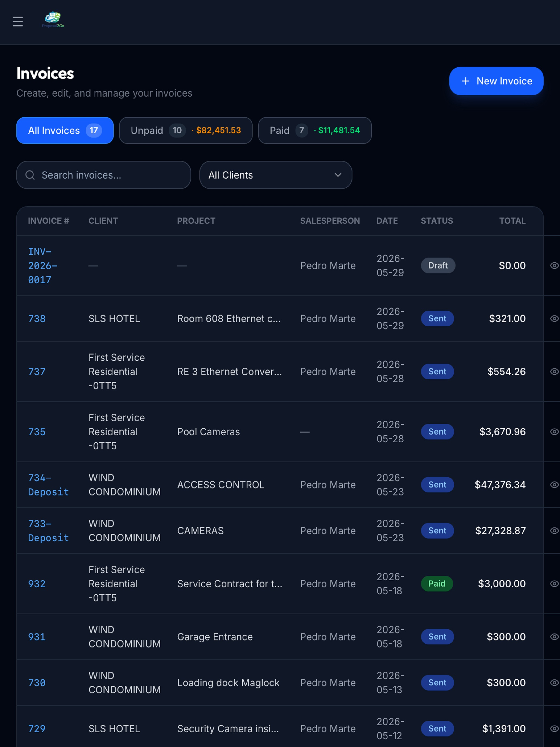The width and height of the screenshot is (560, 747).
Task: View invoice INV-2026-0017 via eye icon
Action: coord(554,265)
